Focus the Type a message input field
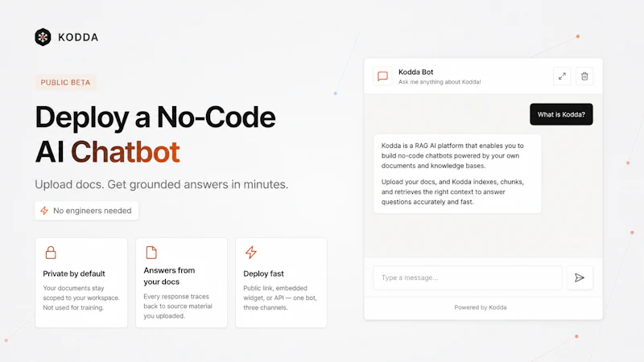644x362 pixels. (468, 278)
